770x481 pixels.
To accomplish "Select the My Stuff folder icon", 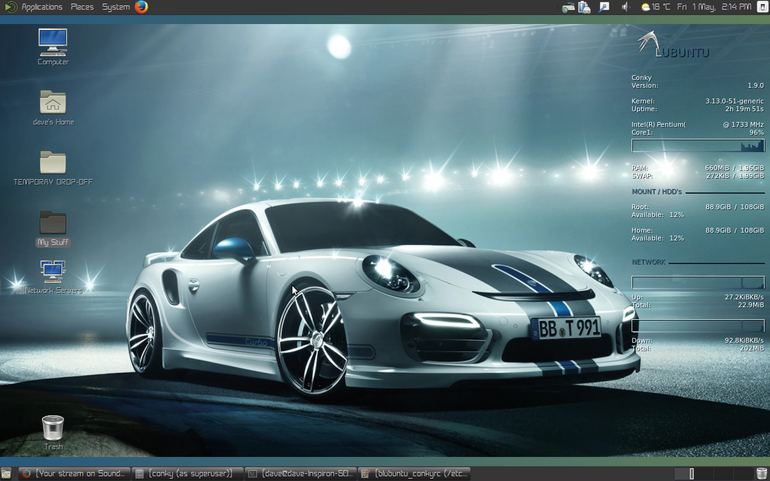I will coord(53,228).
